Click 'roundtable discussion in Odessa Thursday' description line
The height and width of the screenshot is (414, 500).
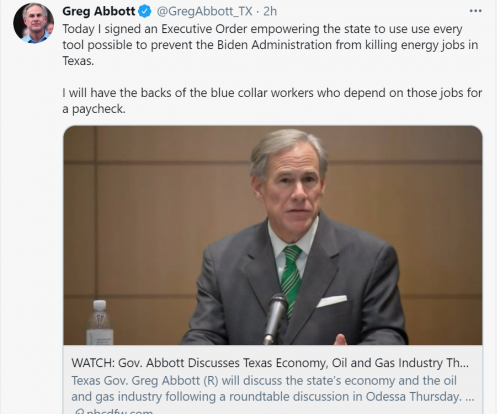click(346, 397)
